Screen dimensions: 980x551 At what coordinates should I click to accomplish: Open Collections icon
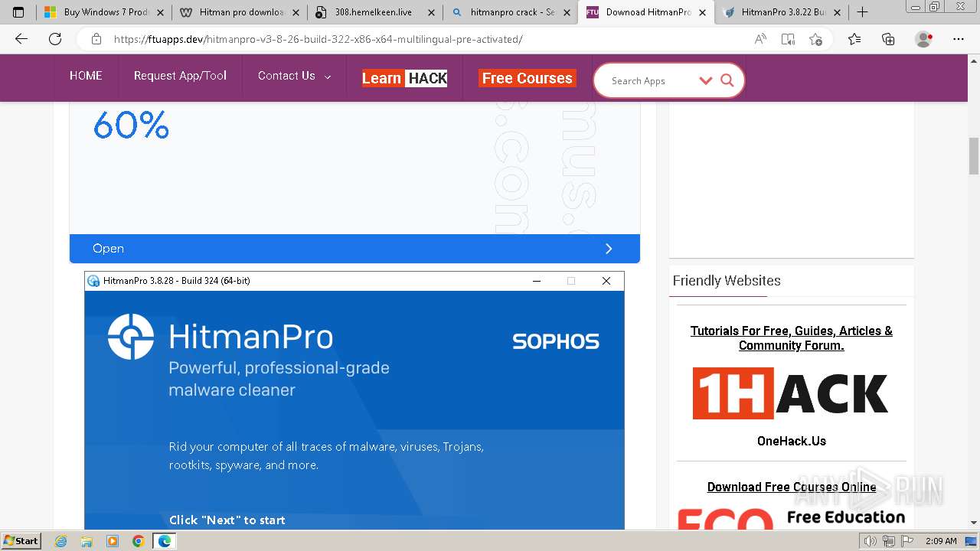tap(888, 39)
